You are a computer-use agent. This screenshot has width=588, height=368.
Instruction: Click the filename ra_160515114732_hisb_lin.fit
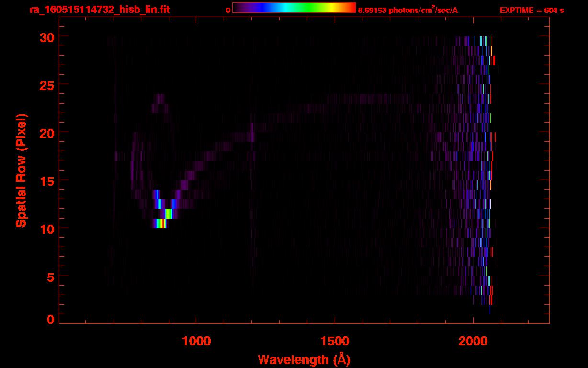tap(99, 10)
